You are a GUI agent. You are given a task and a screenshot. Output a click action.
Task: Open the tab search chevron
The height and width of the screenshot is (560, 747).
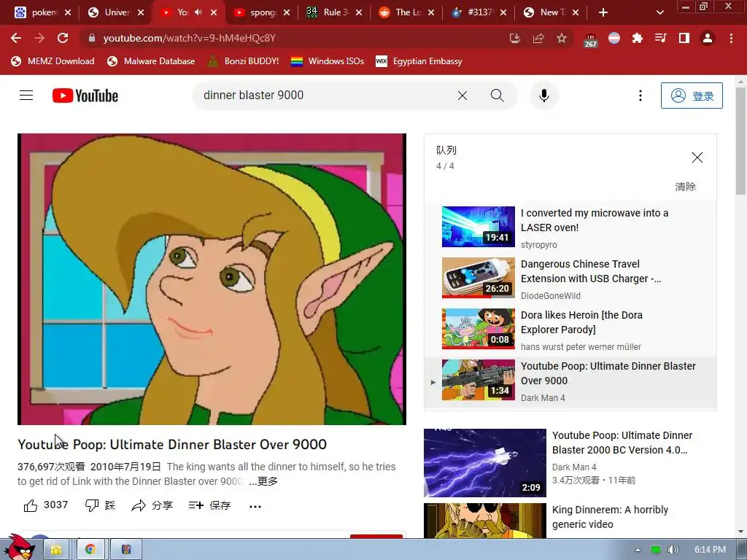[659, 12]
